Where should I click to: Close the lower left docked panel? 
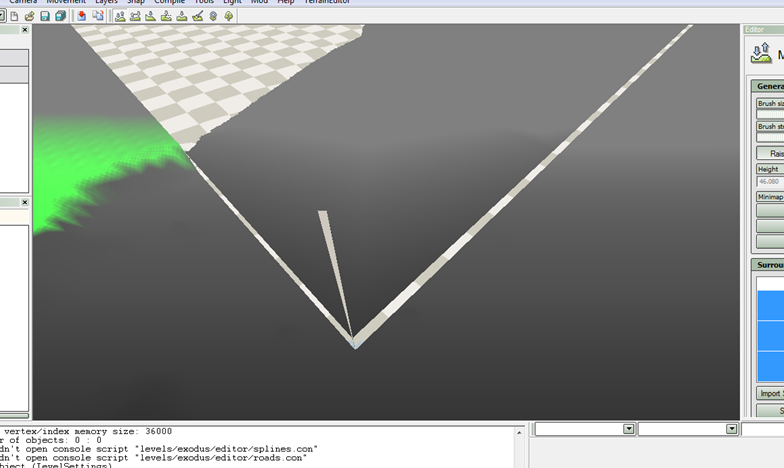(x=24, y=202)
